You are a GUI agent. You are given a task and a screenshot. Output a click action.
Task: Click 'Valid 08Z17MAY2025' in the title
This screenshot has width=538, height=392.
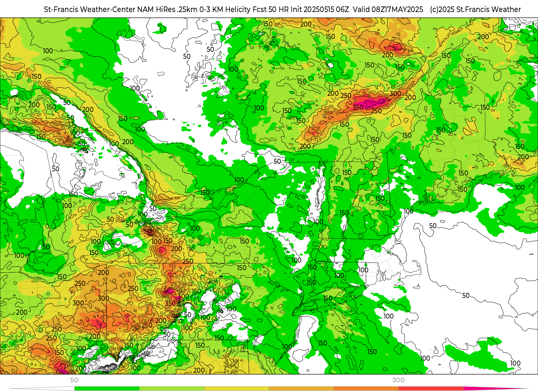pyautogui.click(x=388, y=10)
